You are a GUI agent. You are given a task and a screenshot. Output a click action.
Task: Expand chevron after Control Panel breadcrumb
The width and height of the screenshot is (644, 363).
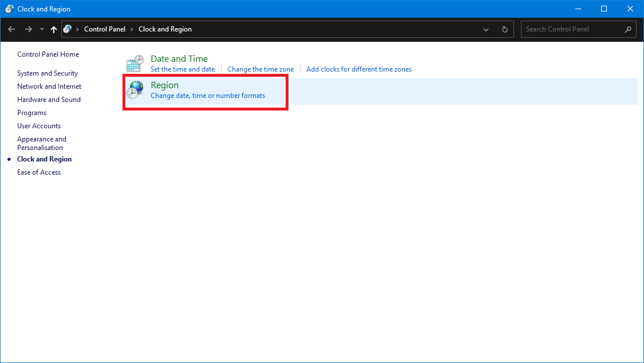point(132,29)
